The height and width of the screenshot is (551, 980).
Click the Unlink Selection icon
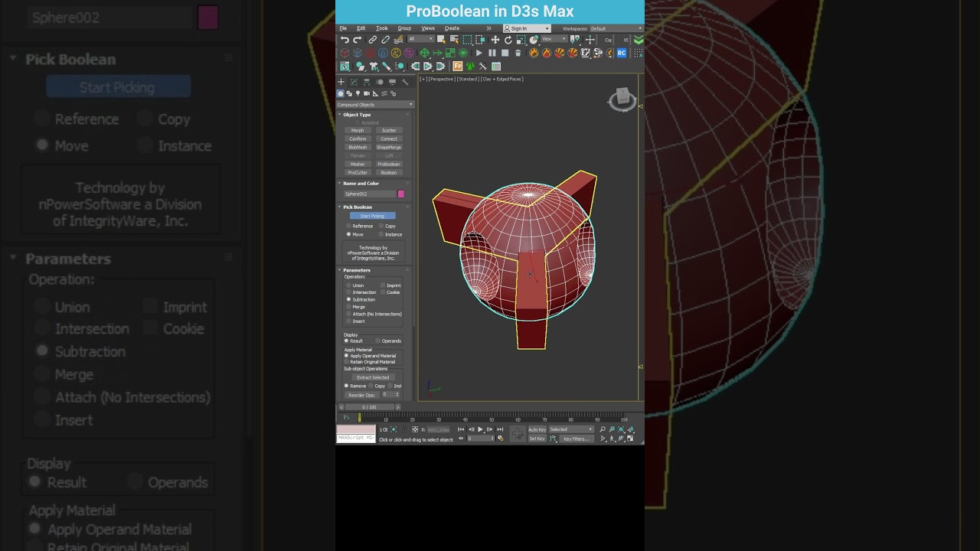pos(385,40)
